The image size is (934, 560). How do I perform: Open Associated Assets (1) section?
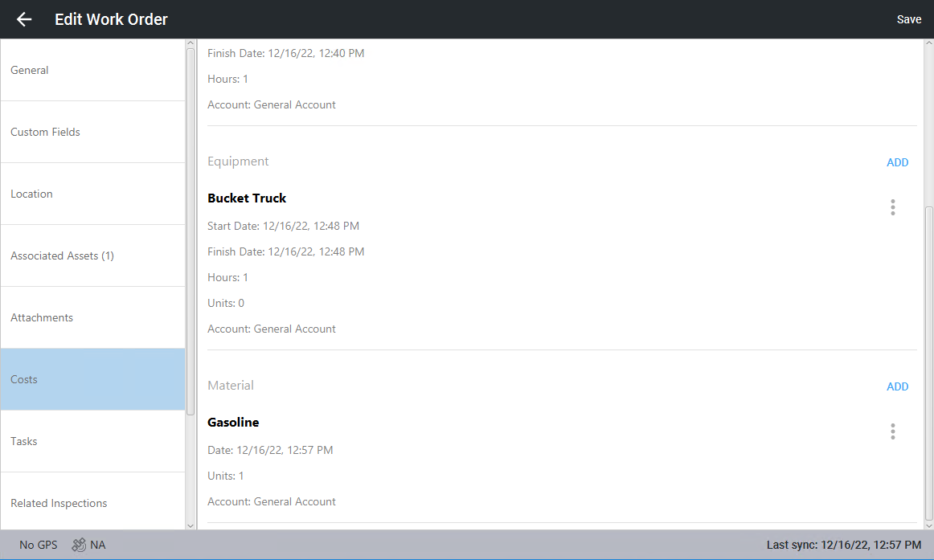(92, 255)
